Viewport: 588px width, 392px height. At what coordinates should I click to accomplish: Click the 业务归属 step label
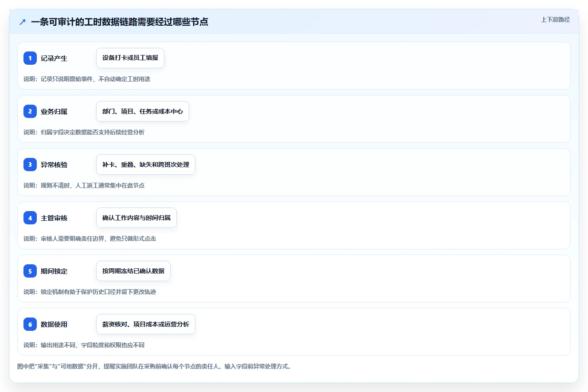coord(54,111)
